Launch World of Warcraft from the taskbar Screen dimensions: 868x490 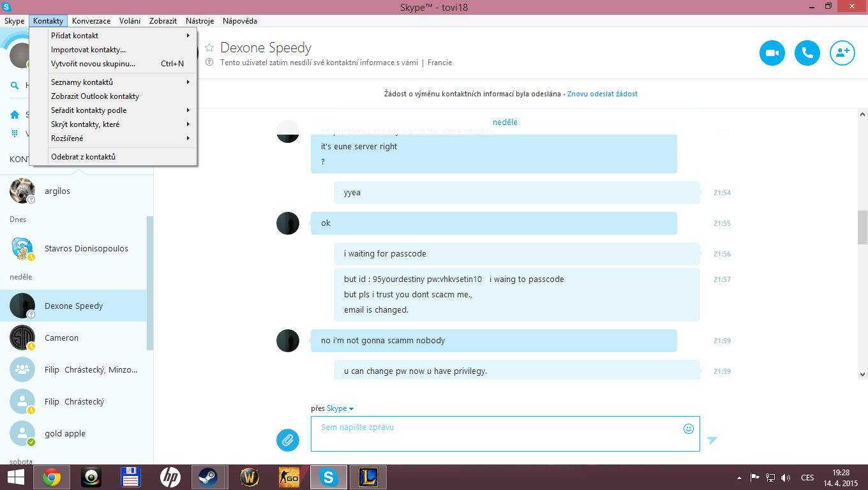tap(250, 477)
